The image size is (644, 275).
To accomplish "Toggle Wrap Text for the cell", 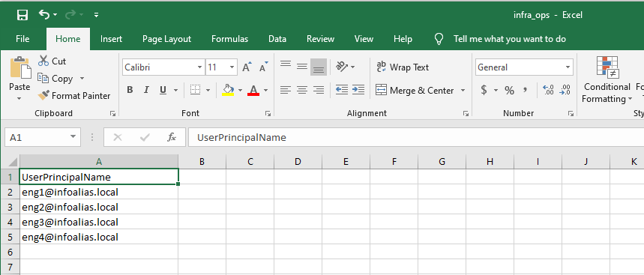I will [403, 67].
